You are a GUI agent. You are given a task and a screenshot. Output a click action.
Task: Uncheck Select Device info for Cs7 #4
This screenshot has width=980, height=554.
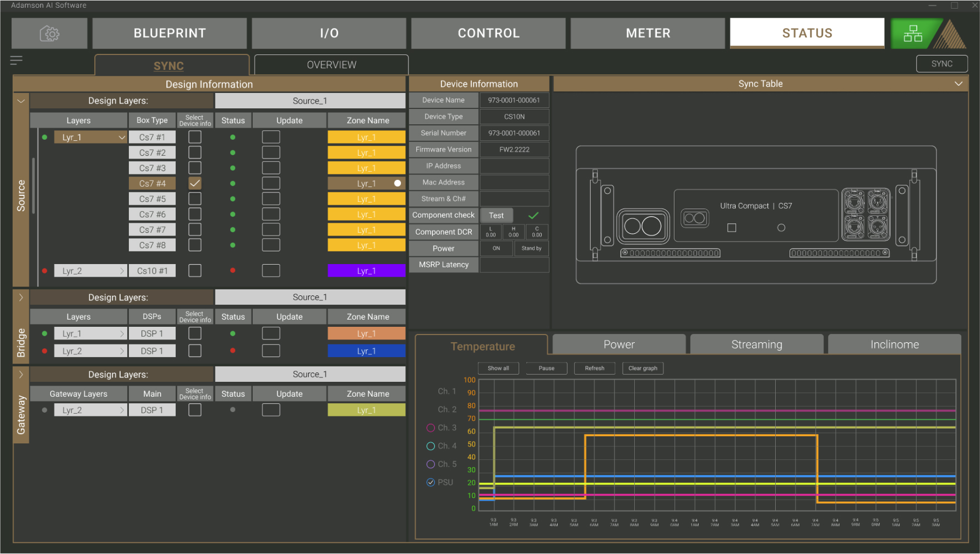195,183
